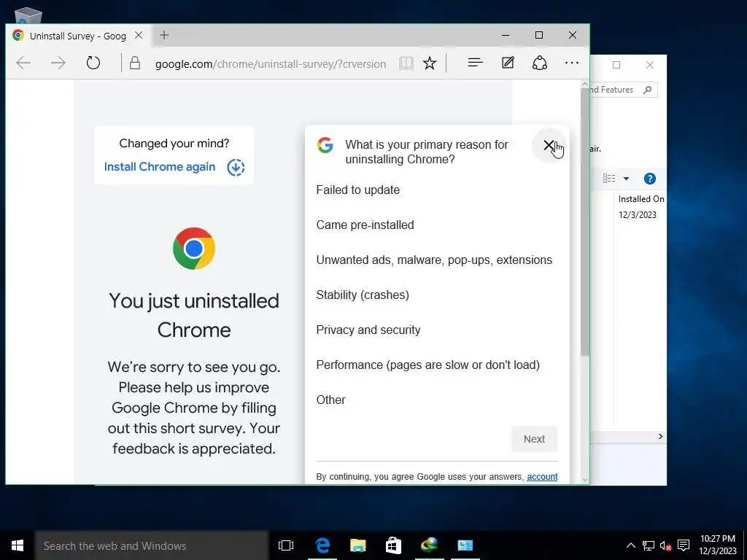Viewport: 747px width, 560px height.
Task: Click the Edge vertical scrollbar thumb
Action: [585, 222]
